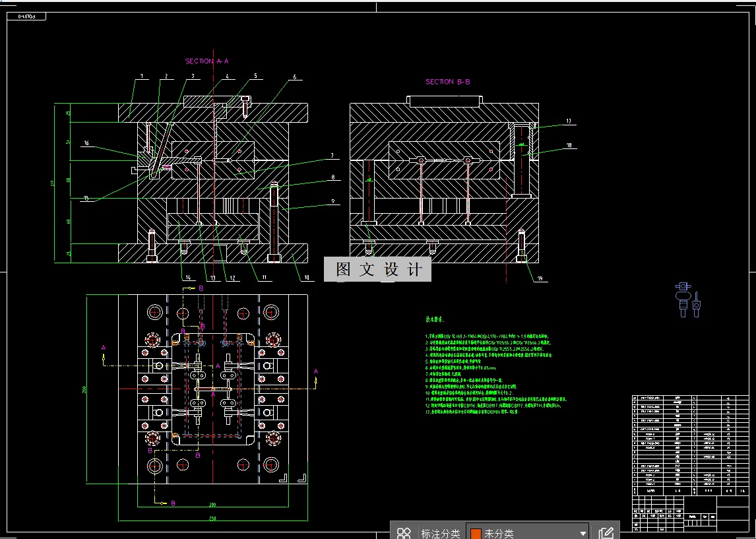The image size is (756, 539).
Task: Select part balloon number 1
Action: point(142,76)
